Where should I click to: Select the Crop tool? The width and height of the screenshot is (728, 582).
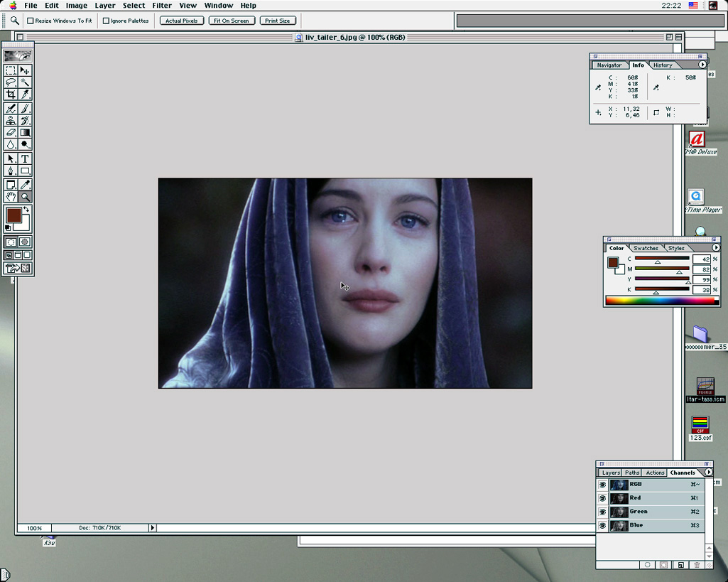(x=11, y=95)
